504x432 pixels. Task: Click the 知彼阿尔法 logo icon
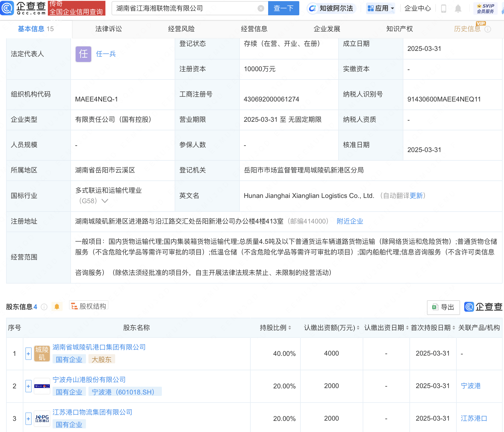click(313, 8)
